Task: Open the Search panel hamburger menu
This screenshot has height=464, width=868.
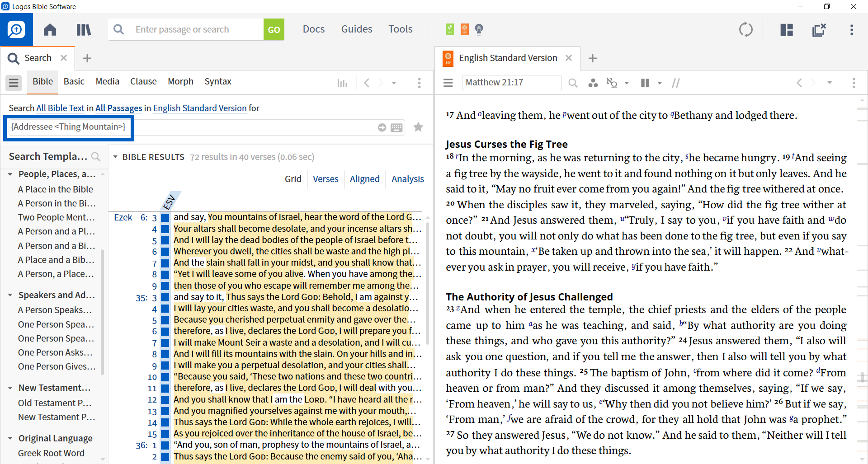Action: (14, 83)
